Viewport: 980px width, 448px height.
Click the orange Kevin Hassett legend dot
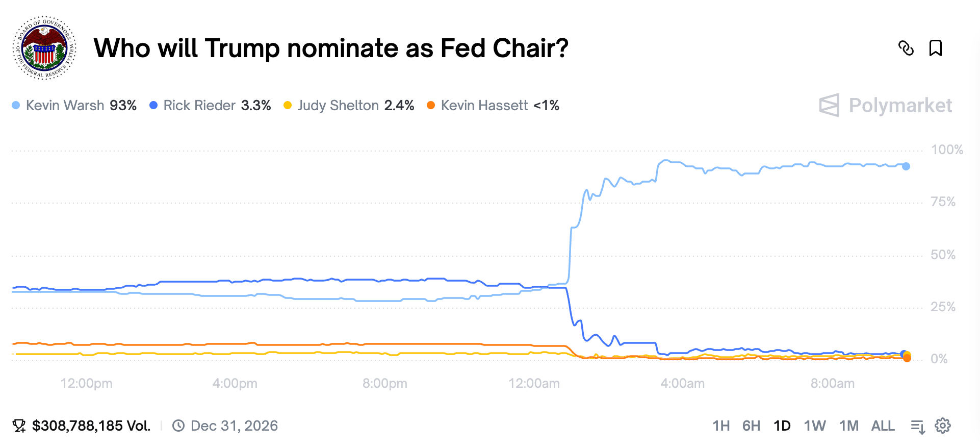(431, 106)
